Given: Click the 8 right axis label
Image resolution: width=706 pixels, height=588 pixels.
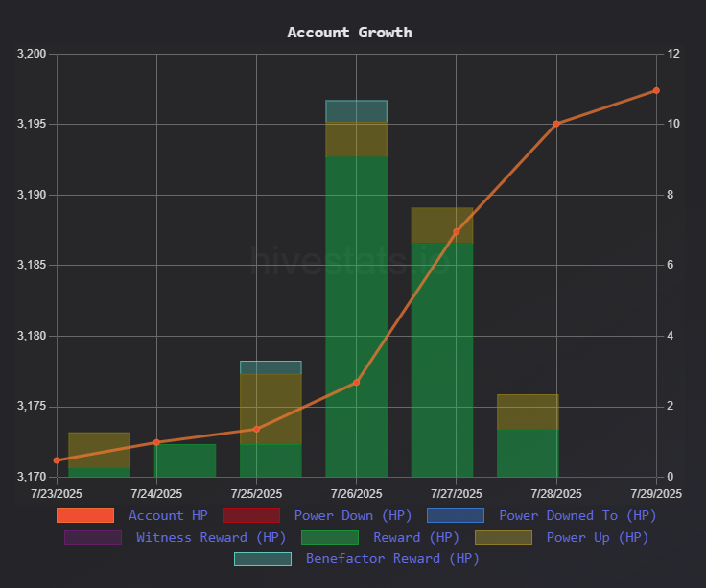Looking at the screenshot, I should click(671, 195).
